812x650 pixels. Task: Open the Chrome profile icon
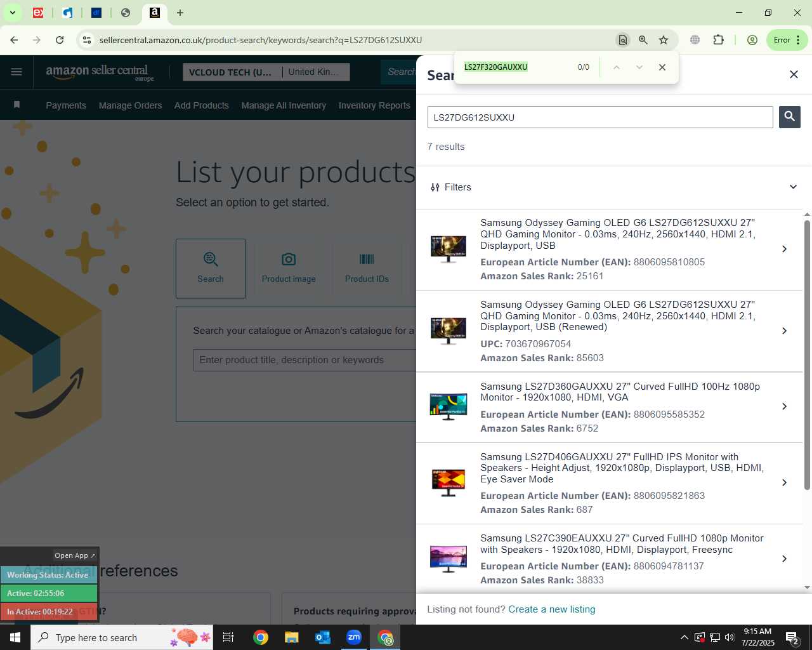coord(752,40)
